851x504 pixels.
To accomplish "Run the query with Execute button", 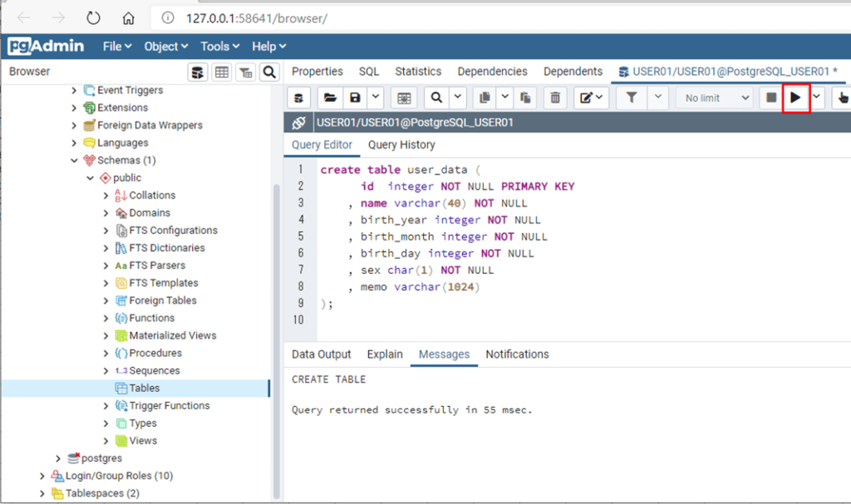I will pyautogui.click(x=795, y=98).
